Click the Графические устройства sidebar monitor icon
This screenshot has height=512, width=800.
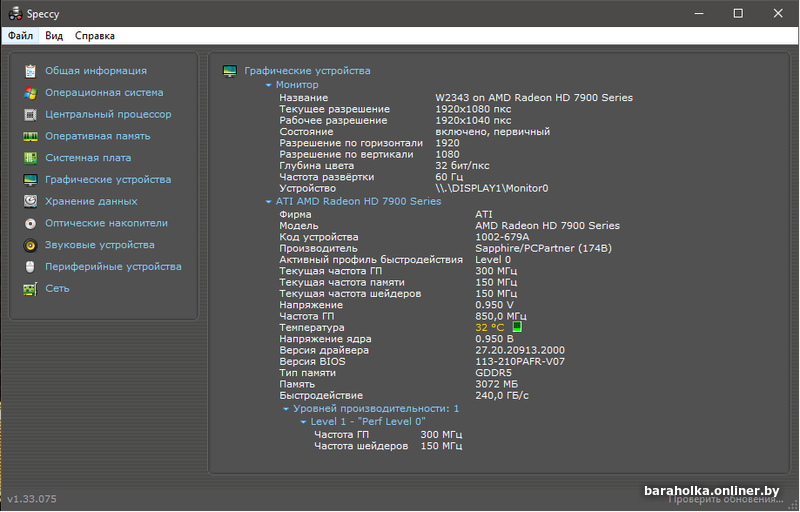(30, 180)
